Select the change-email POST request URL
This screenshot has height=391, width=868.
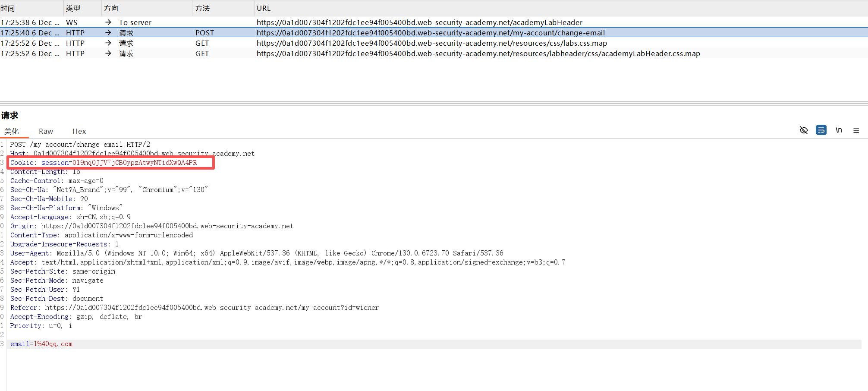[430, 33]
